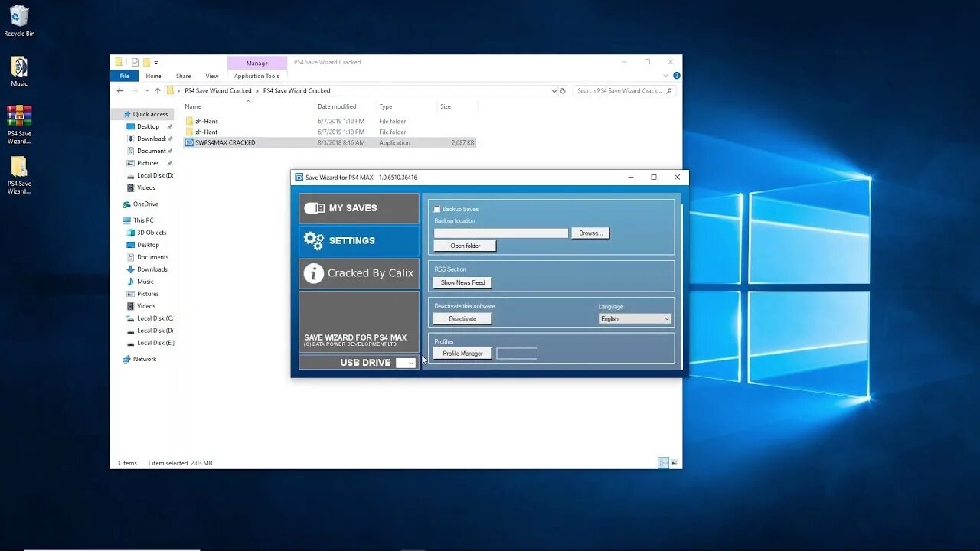Screen dimensions: 980x551
Task: Click the 3D Objects icon under This PC
Action: 130,233
